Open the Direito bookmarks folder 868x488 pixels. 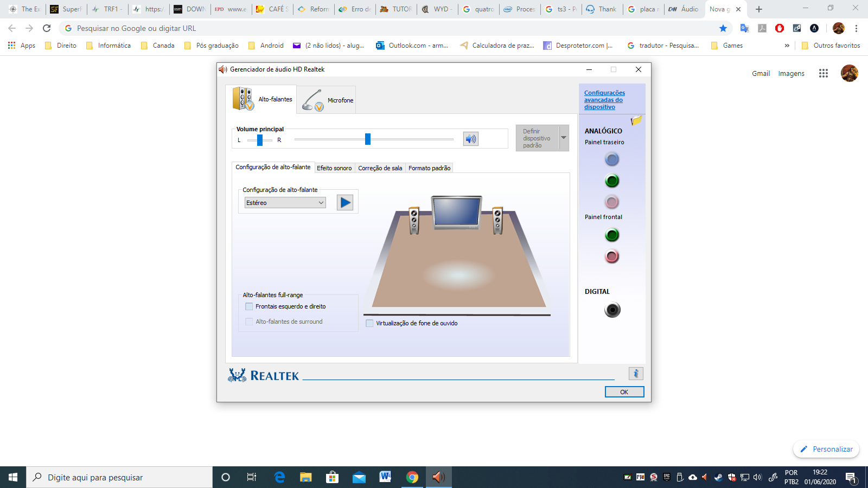coord(61,46)
